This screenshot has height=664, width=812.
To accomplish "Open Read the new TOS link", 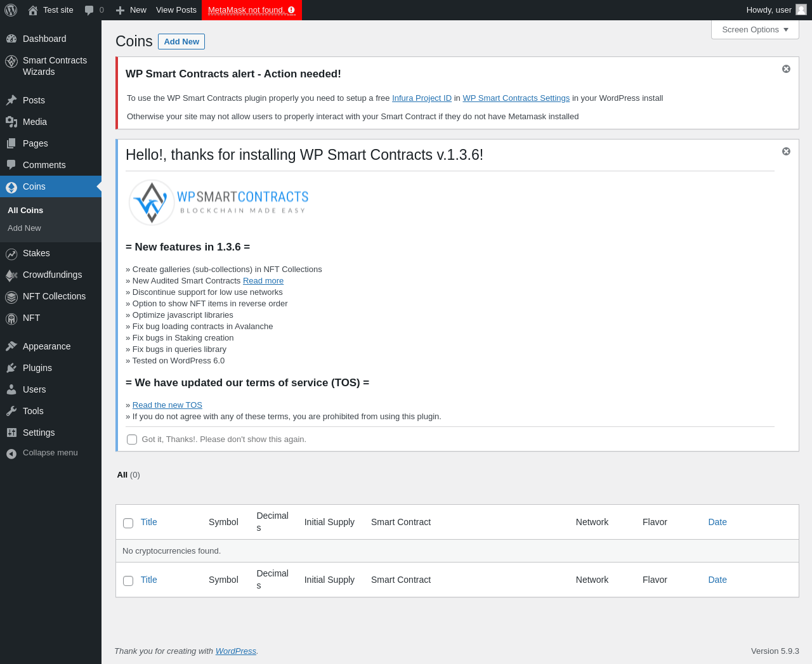I will coord(167,405).
